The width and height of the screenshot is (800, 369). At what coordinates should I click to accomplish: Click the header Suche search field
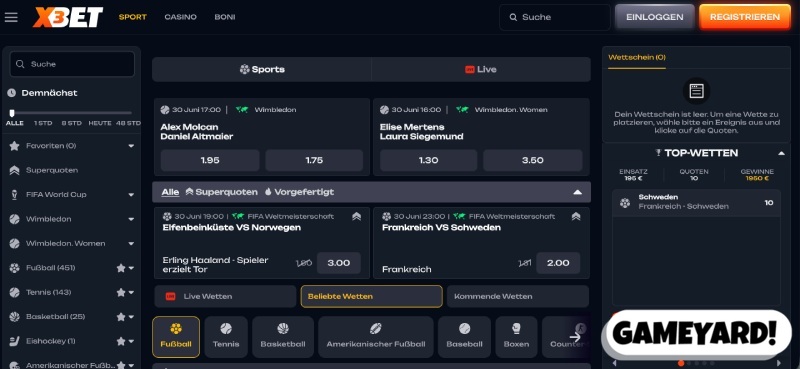point(555,17)
